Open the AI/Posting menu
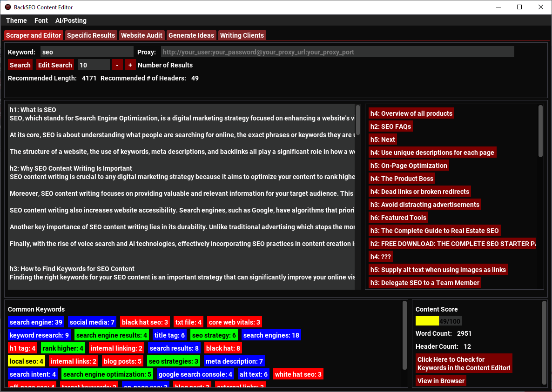 coord(71,20)
